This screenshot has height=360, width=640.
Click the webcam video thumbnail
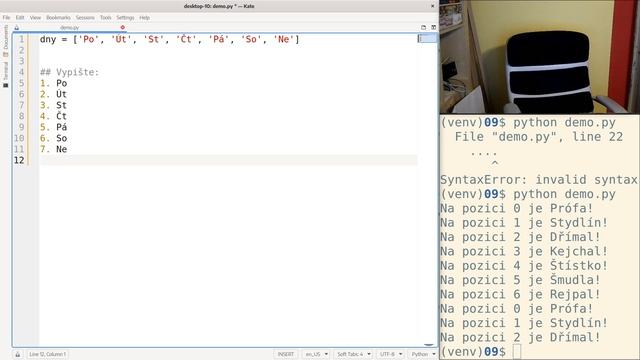tap(540, 57)
